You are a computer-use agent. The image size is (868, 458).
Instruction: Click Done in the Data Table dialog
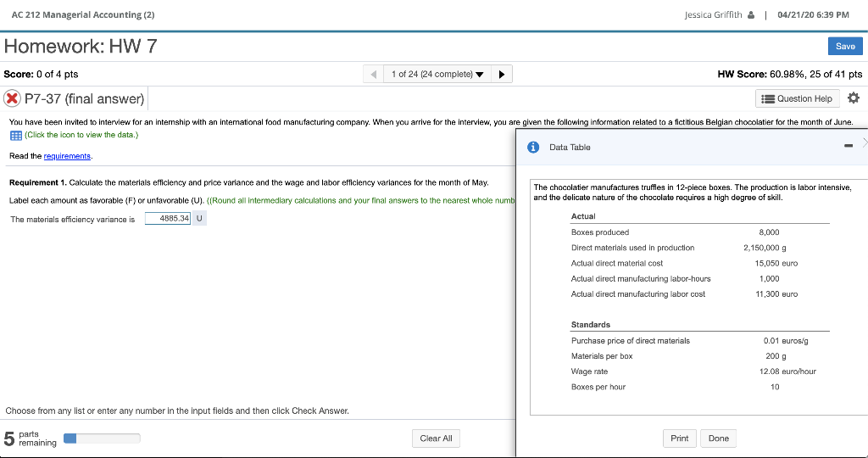click(718, 438)
